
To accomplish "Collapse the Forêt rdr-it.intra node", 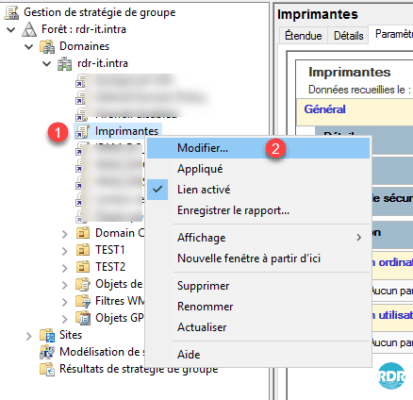I will point(11,30).
